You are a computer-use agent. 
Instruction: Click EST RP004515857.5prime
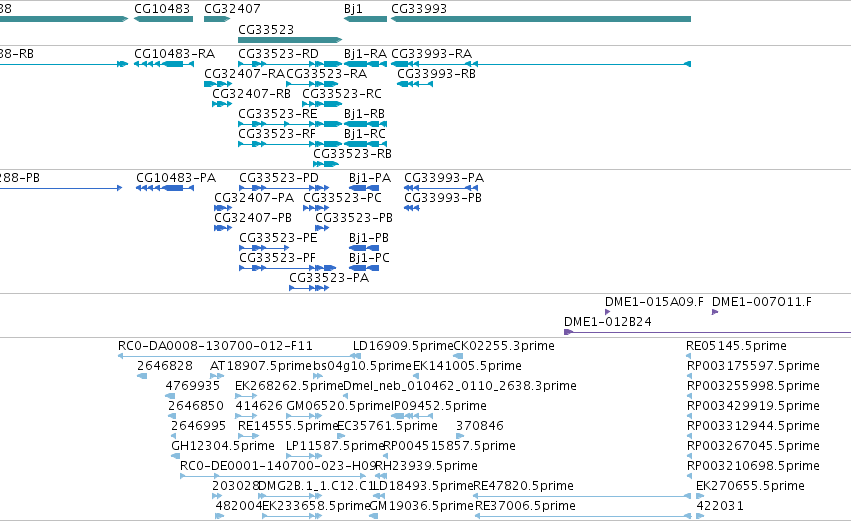pyautogui.click(x=385, y=457)
